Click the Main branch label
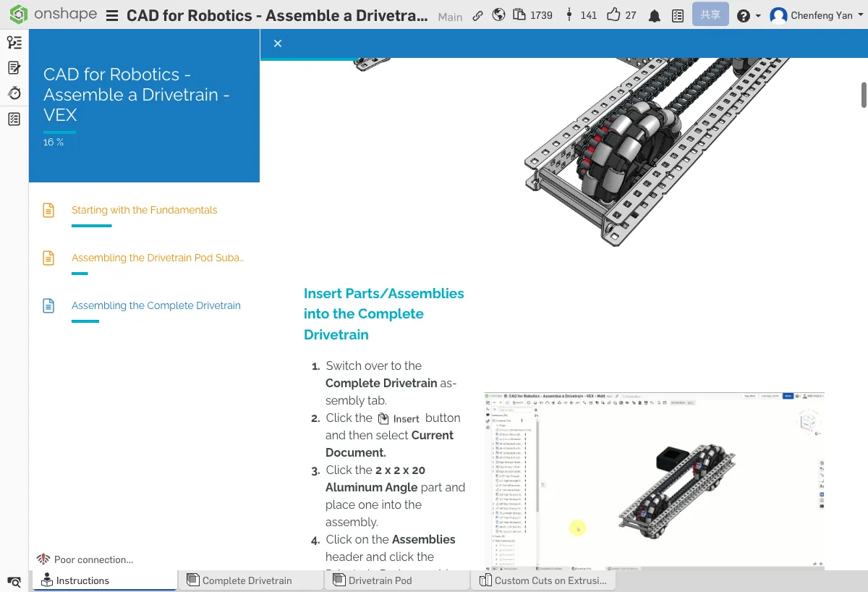Image resolution: width=868 pixels, height=592 pixels. point(450,17)
